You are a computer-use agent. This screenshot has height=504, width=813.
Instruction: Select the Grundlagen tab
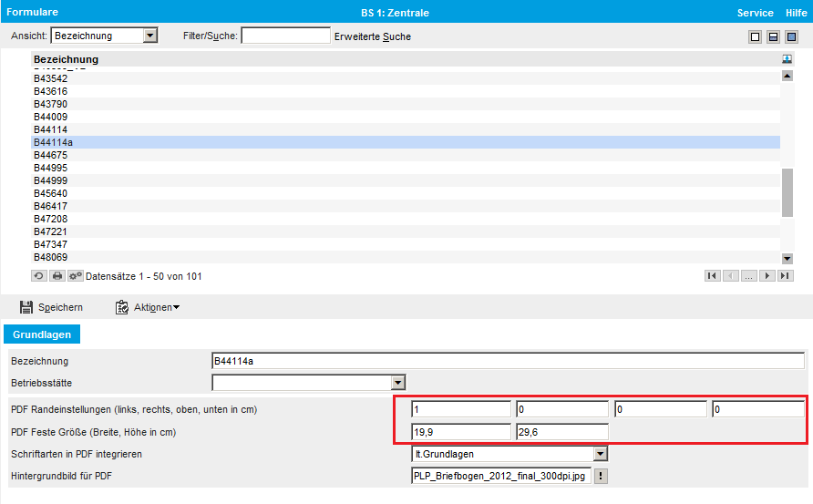tap(42, 334)
